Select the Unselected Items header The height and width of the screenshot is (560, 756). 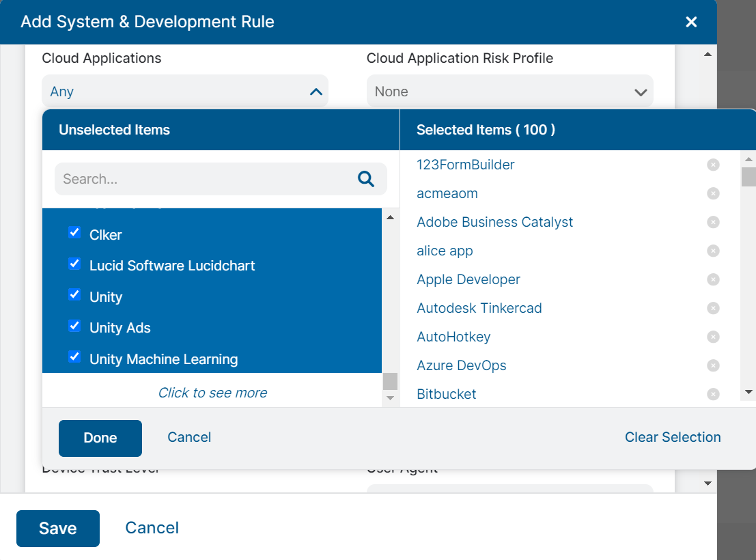point(114,130)
